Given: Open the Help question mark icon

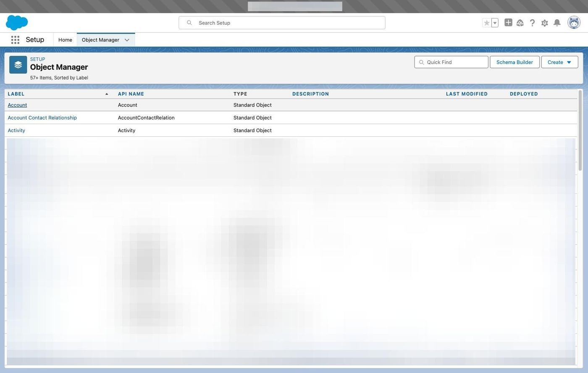Looking at the screenshot, I should [532, 23].
